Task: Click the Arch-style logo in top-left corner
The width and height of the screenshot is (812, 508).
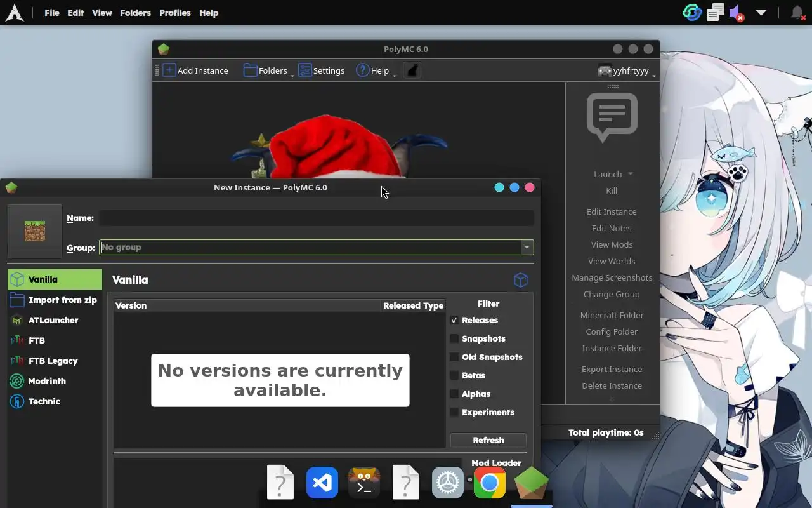Action: [x=15, y=13]
